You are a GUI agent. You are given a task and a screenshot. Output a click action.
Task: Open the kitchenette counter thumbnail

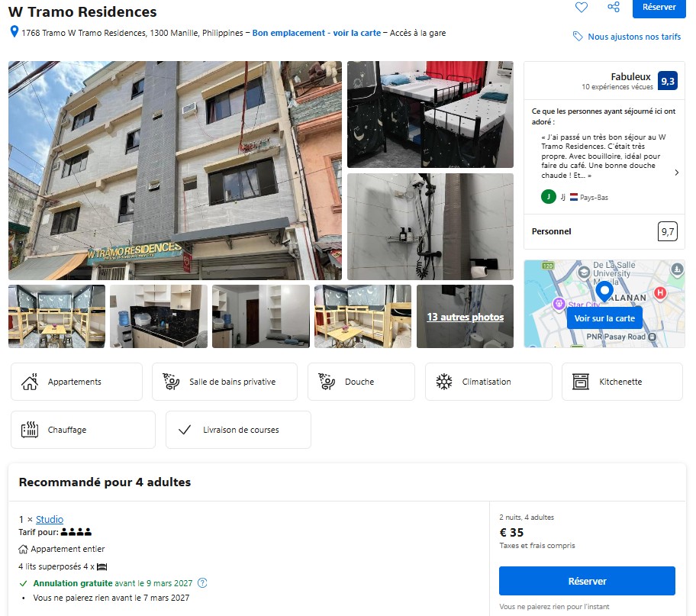(x=159, y=316)
